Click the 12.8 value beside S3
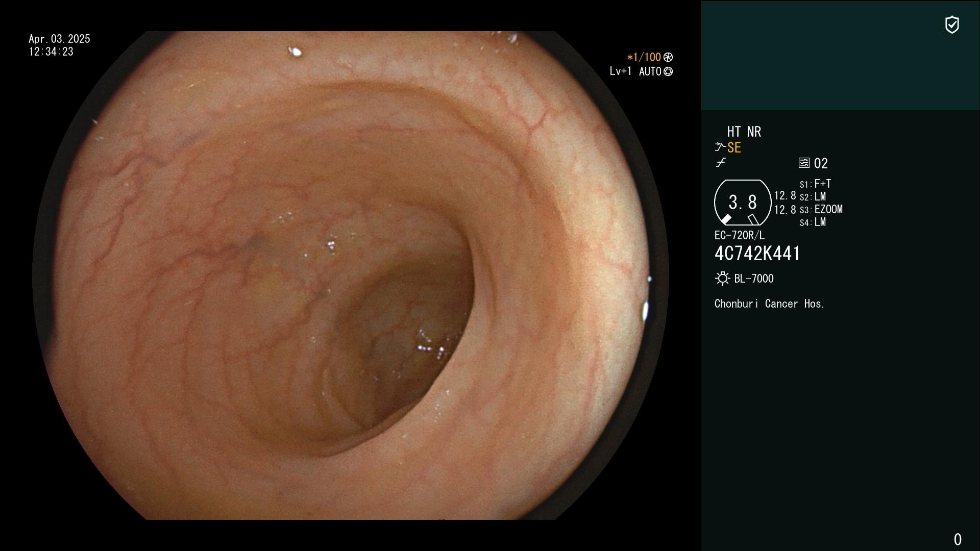This screenshot has height=551, width=980. click(785, 209)
